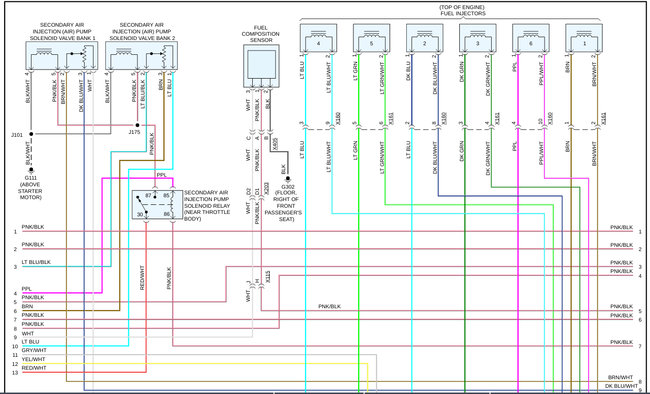Click the "RED/WHT" label at row 13
The height and width of the screenshot is (394, 650).
[34, 368]
